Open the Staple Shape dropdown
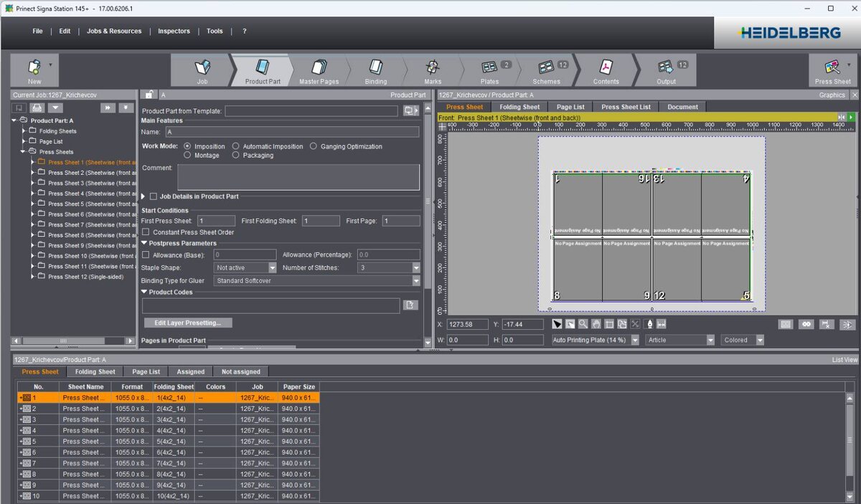 [273, 267]
